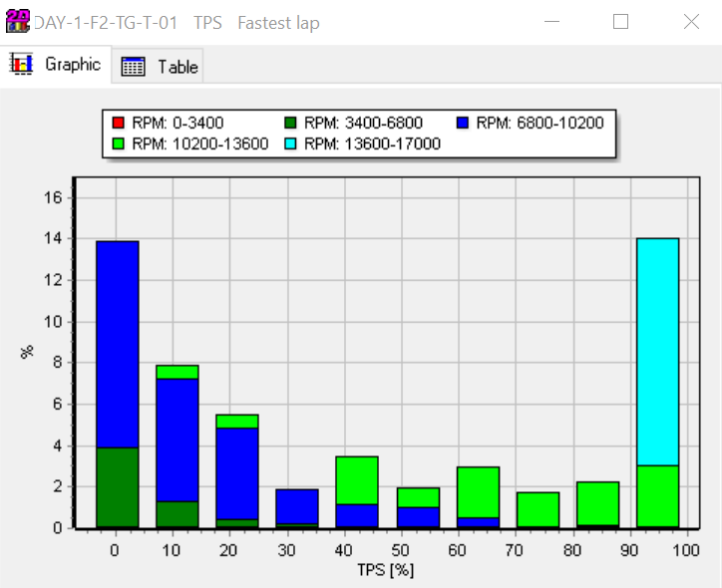
Task: Click the 'RPM: 6800-10200' legend text
Action: coord(540,124)
